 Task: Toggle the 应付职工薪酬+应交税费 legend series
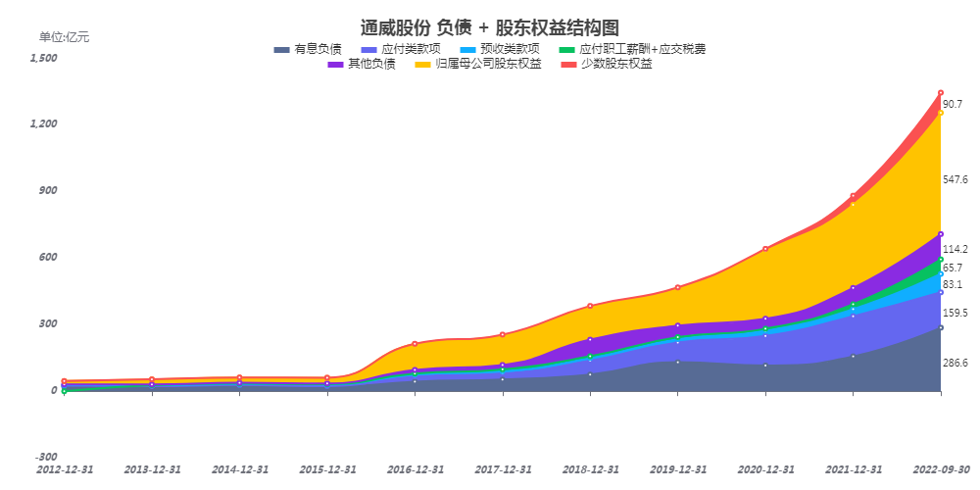tap(632, 49)
